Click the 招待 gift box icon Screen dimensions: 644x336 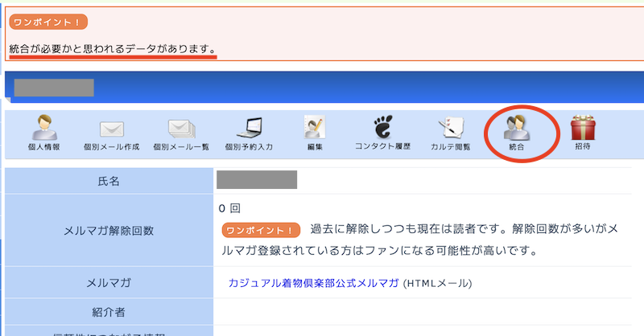(x=583, y=128)
